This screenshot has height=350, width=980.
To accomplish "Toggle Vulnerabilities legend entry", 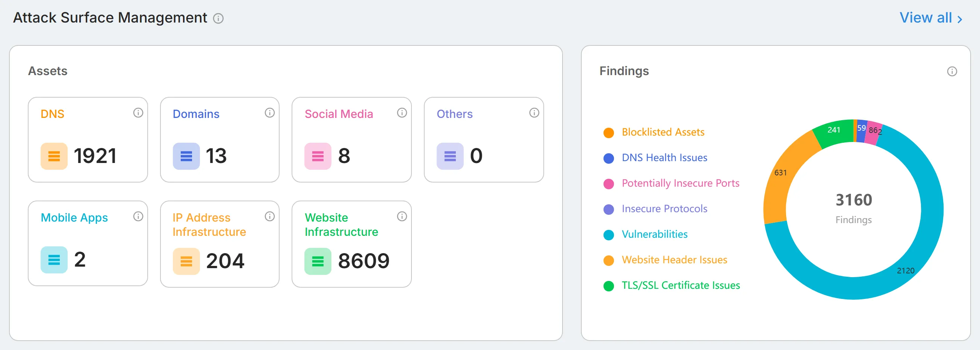I will pyautogui.click(x=646, y=234).
